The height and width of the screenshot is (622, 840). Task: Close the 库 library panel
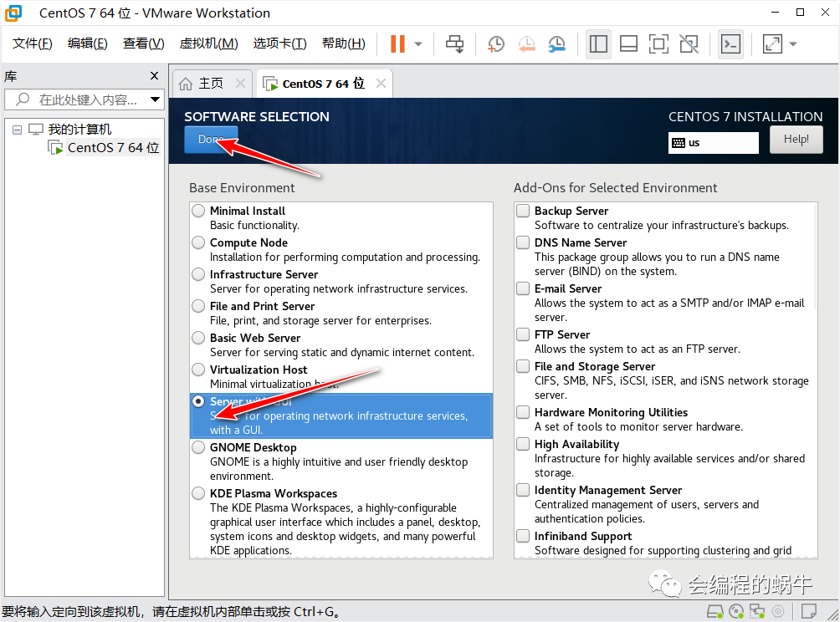154,76
